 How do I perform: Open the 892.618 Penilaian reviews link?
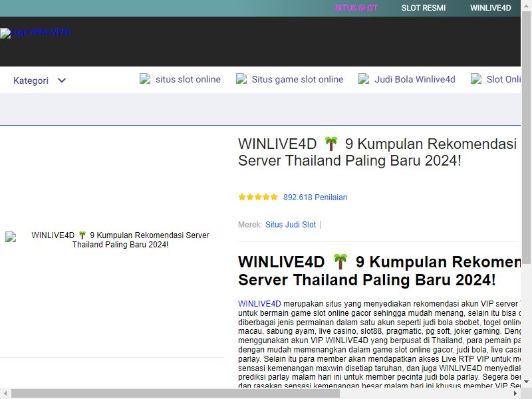[315, 198]
